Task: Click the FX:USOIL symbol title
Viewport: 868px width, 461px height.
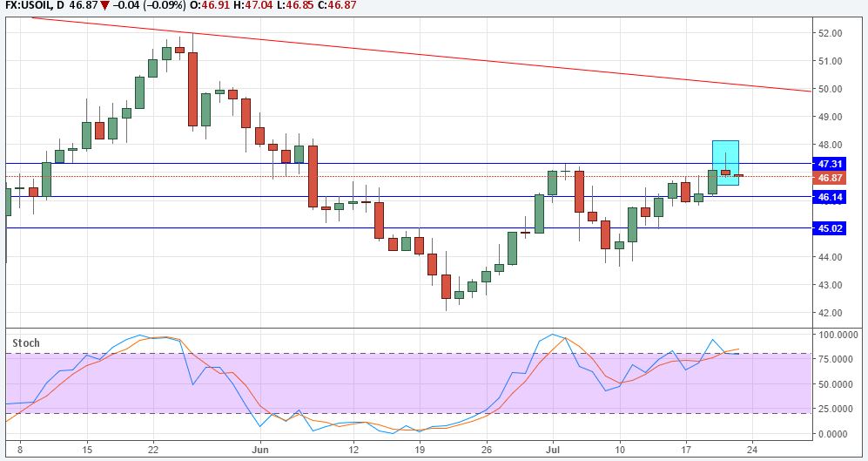Action: pos(33,5)
